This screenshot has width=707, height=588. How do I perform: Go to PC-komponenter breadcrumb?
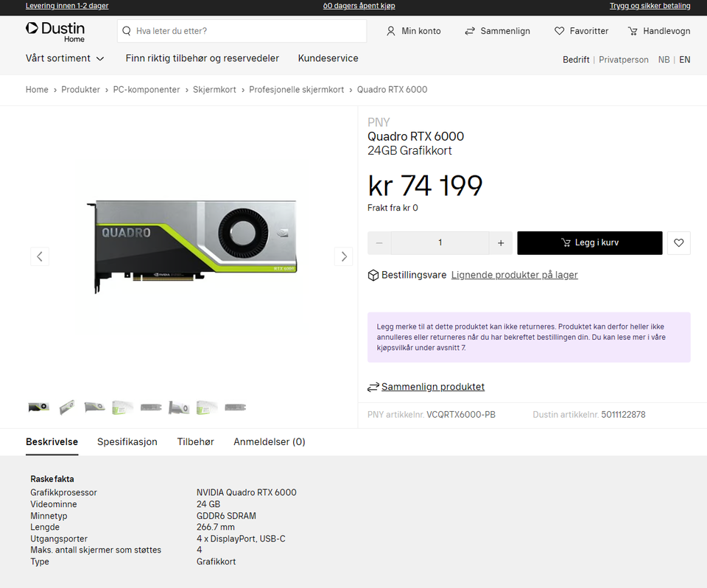pos(147,89)
